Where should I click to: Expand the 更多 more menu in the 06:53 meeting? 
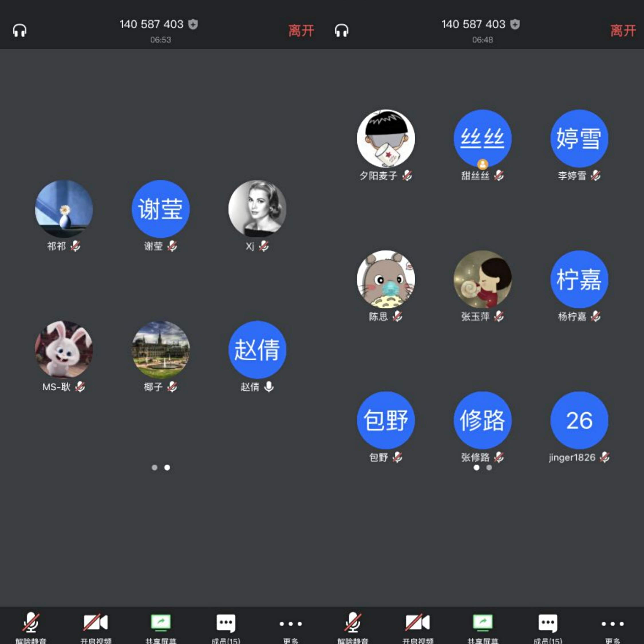[x=291, y=624]
